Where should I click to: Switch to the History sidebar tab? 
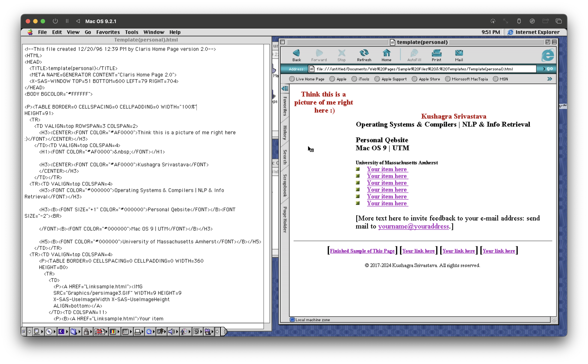pyautogui.click(x=285, y=132)
